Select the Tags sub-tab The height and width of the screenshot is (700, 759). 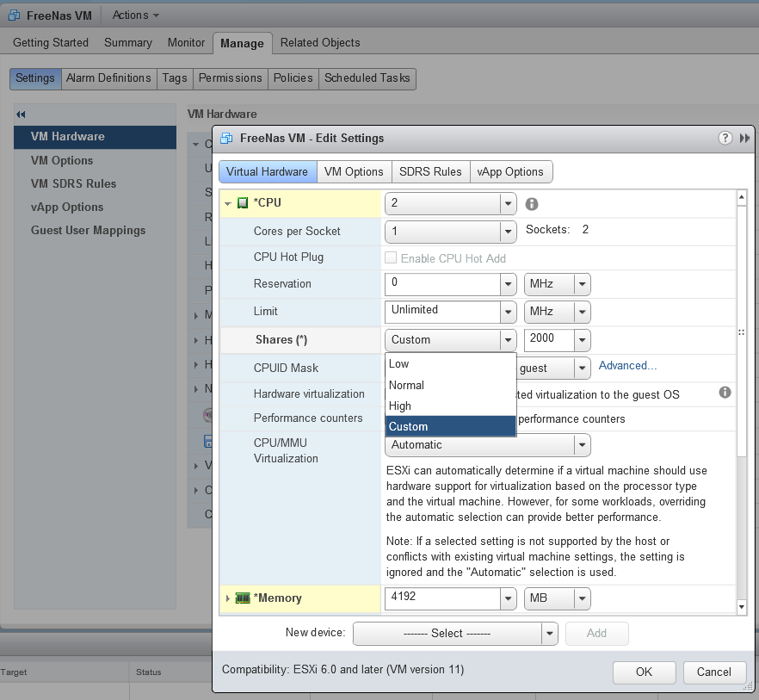tap(175, 78)
